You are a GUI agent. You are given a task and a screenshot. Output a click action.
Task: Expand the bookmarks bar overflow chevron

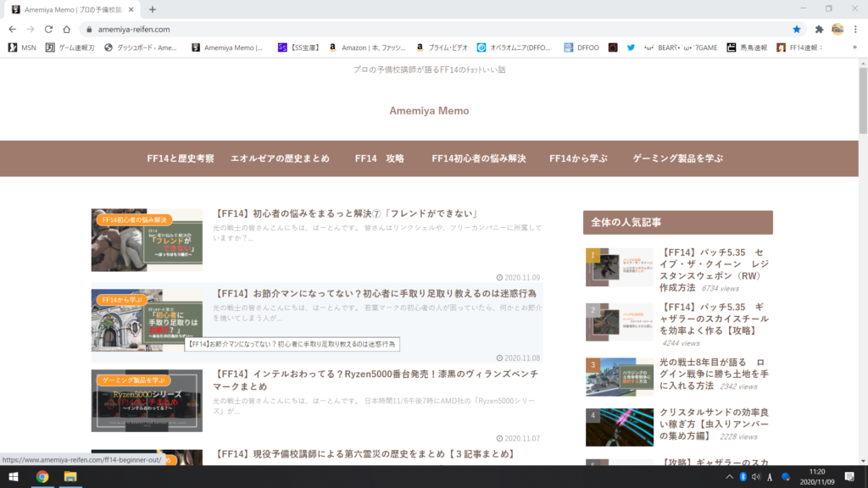click(x=854, y=47)
